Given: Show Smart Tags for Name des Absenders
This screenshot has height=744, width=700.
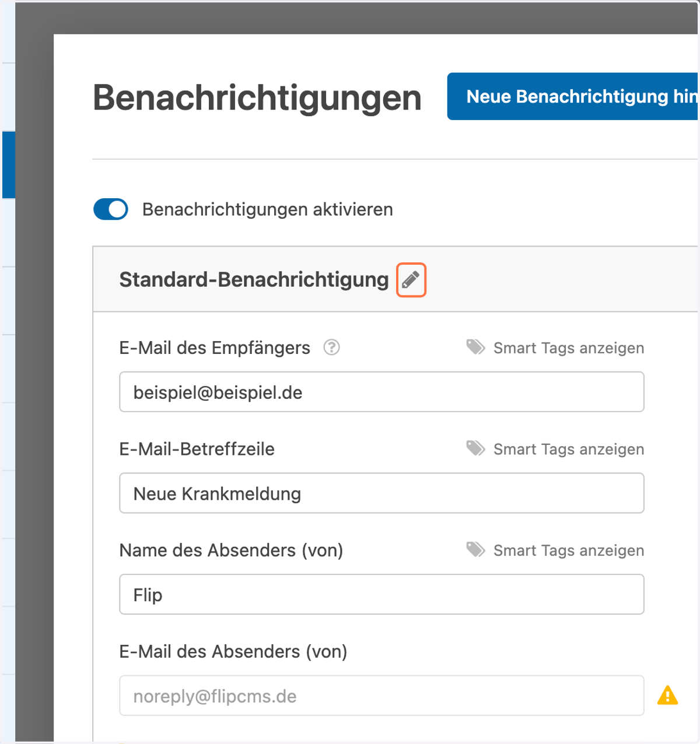Looking at the screenshot, I should pos(569,551).
